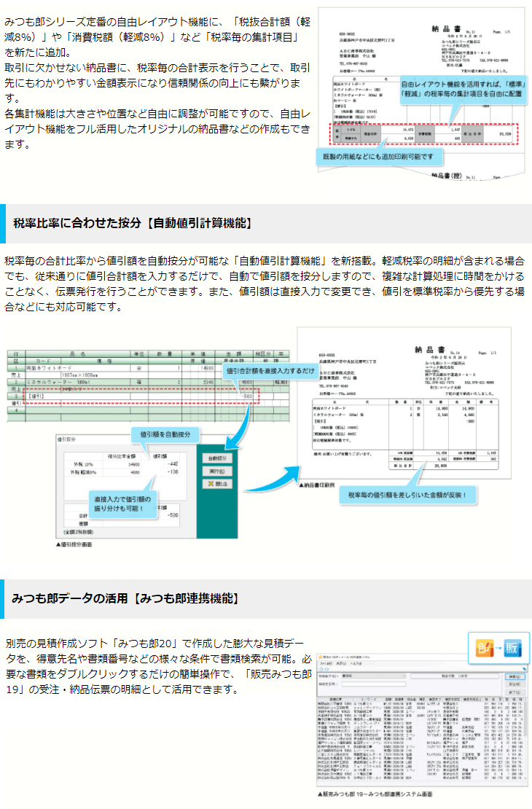Click callout 既製の用紙などにも追加印刷可能です

tap(378, 156)
